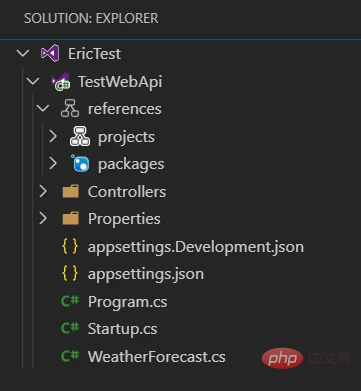
Task: Collapse the EricTest solution node
Action: click(x=23, y=54)
